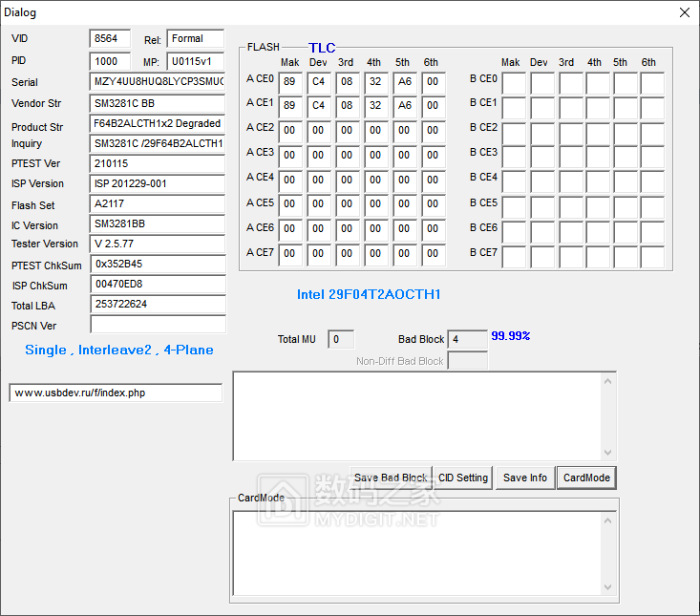The height and width of the screenshot is (616, 700).
Task: Click the Product Str field
Action: point(158,123)
